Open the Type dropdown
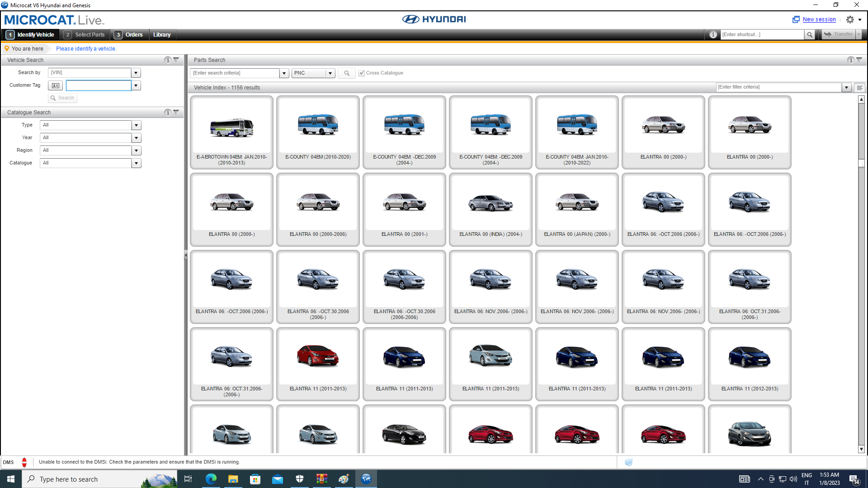 [x=136, y=125]
